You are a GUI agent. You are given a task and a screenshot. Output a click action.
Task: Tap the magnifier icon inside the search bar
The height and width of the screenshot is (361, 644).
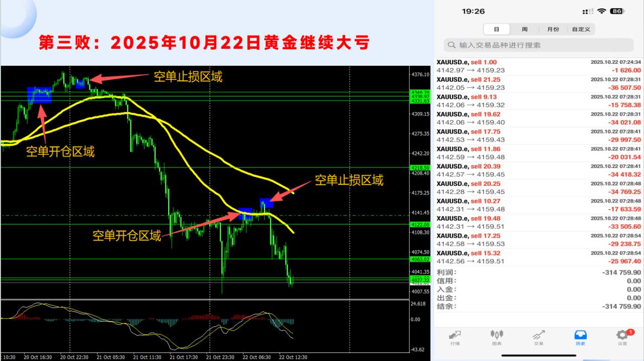(x=452, y=45)
